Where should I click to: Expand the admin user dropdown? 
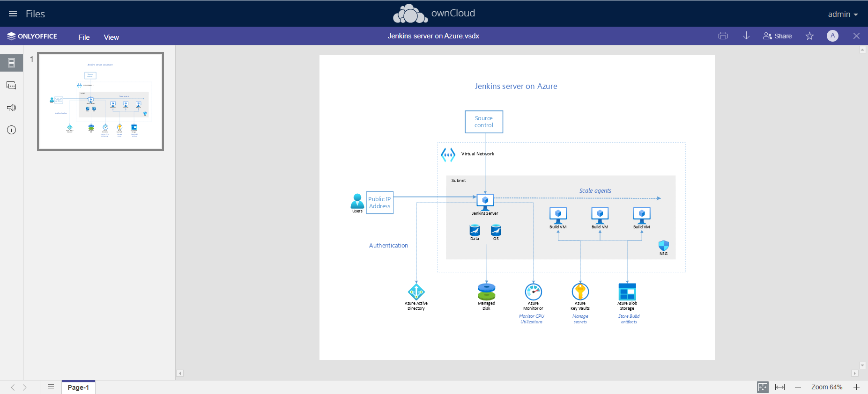point(843,14)
